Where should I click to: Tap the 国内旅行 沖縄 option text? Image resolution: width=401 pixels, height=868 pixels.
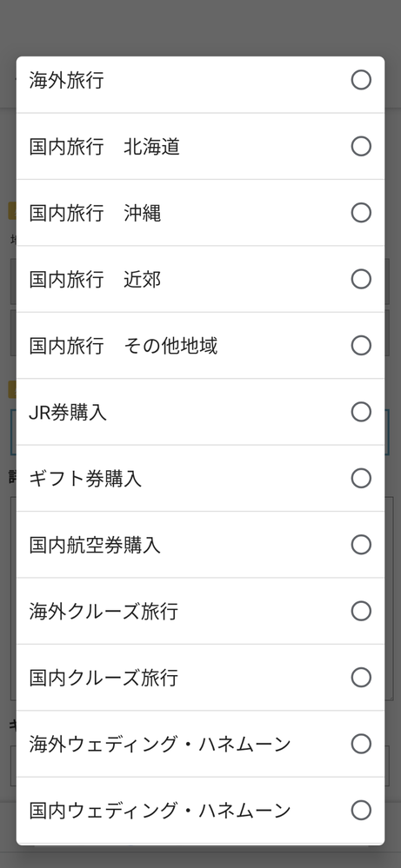point(95,214)
